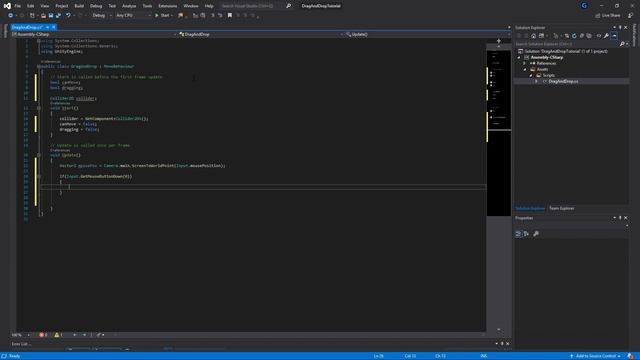
Task: Collapse the Update() method code region
Action: click(39, 155)
